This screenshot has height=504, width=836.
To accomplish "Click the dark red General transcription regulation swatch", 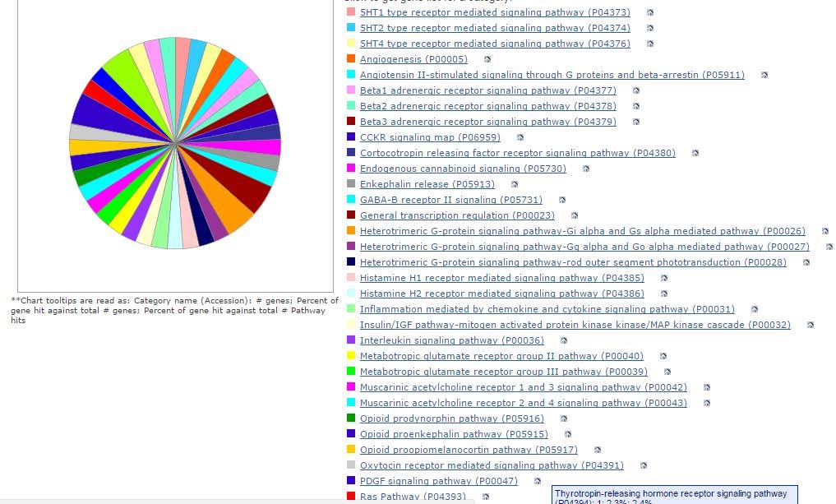I will pos(351,215).
